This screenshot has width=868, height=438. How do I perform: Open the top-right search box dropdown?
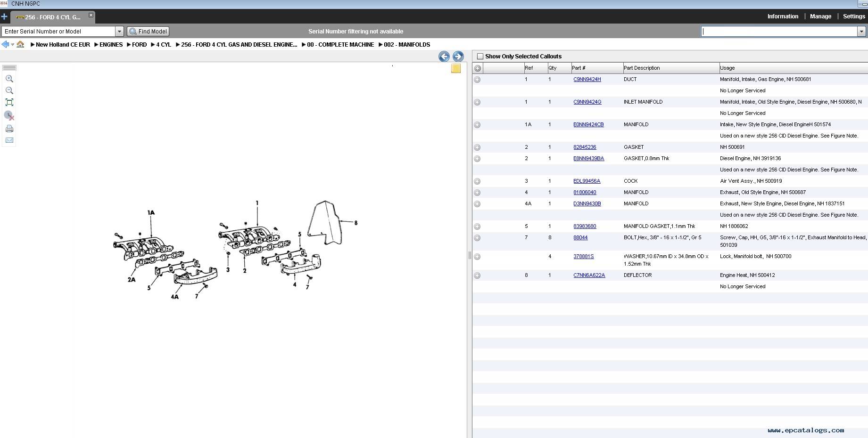(861, 32)
